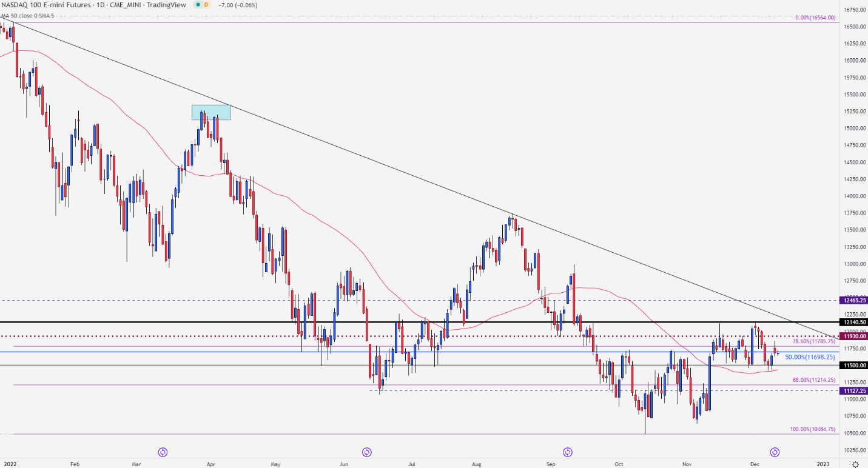Click the 88.00%(11214.25) Fibonacci label
Screen dimensions: 868x468
coord(814,380)
